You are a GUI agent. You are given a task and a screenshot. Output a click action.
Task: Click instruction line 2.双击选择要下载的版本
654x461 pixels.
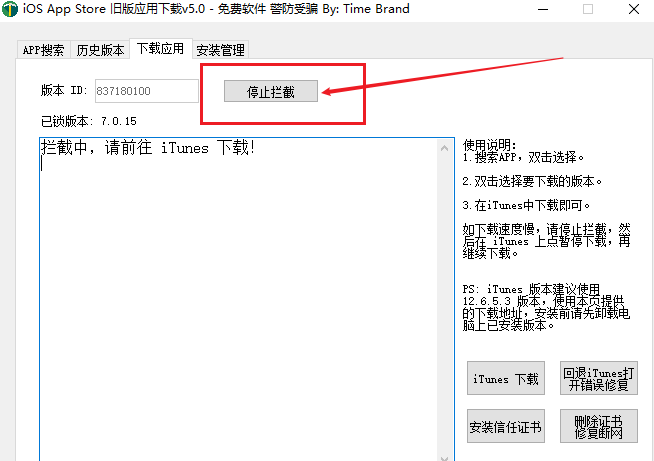coord(532,181)
